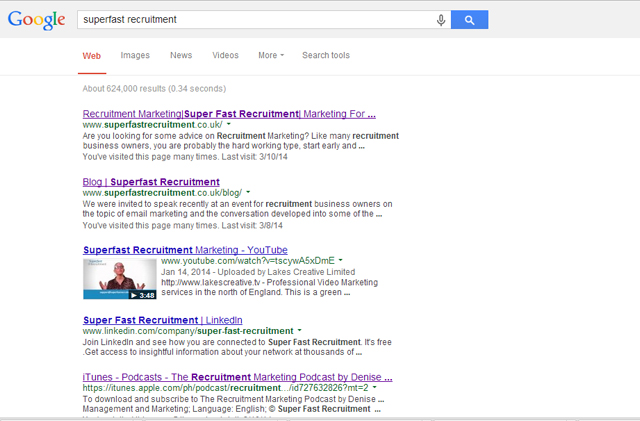Switch to the News tab
This screenshot has height=421, width=640.
pos(181,55)
